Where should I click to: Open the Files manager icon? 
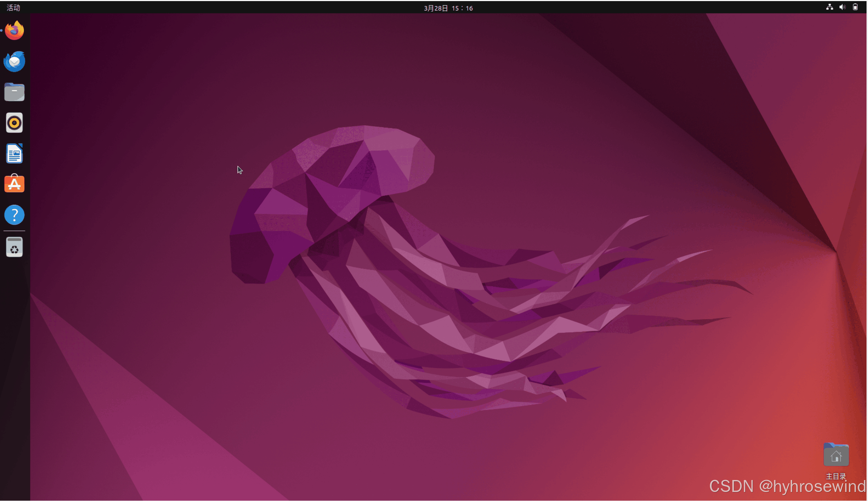coord(14,92)
